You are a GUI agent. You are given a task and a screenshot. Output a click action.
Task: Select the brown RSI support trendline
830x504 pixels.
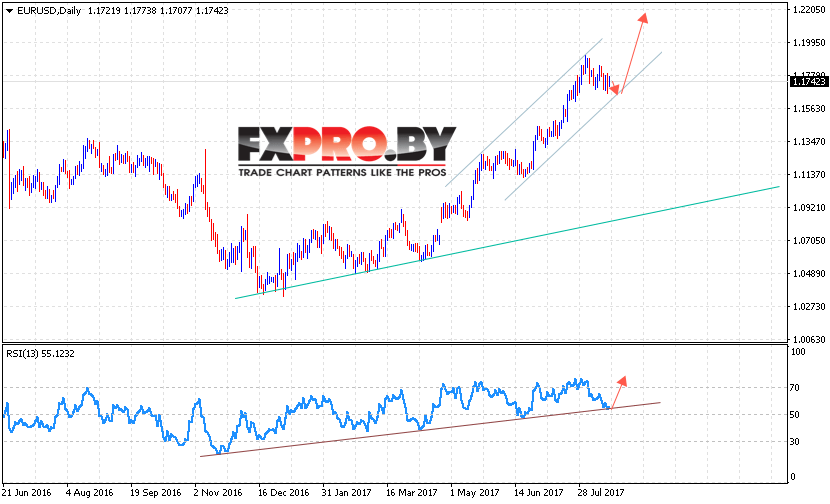point(430,429)
